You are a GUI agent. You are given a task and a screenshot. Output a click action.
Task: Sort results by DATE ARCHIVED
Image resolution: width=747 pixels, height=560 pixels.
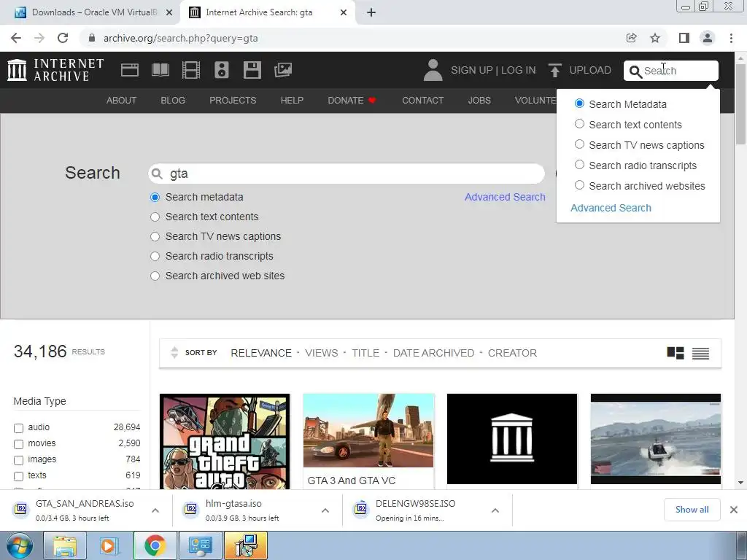[433, 353]
